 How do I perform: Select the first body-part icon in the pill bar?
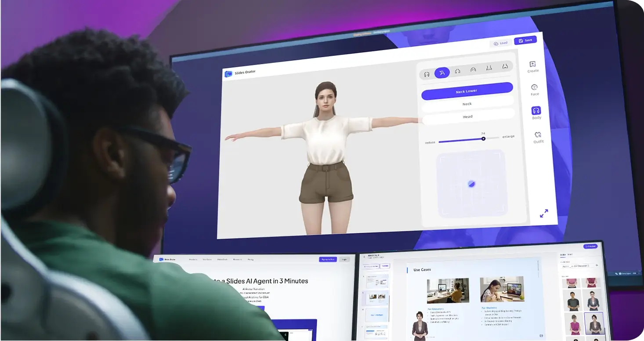[427, 74]
